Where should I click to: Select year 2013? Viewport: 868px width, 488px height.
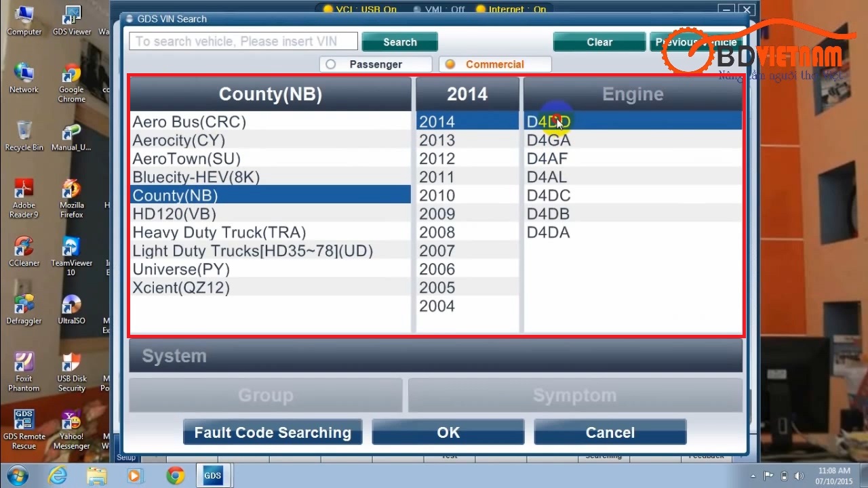point(467,140)
